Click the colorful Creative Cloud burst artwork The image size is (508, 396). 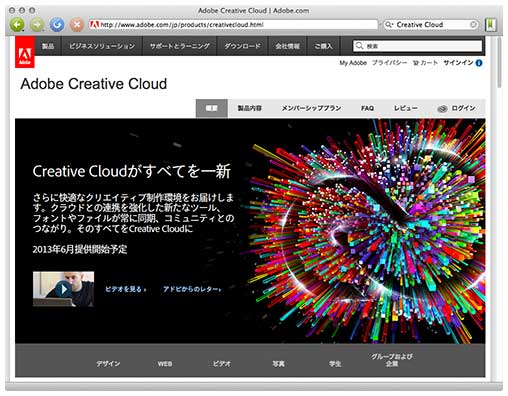(x=366, y=230)
